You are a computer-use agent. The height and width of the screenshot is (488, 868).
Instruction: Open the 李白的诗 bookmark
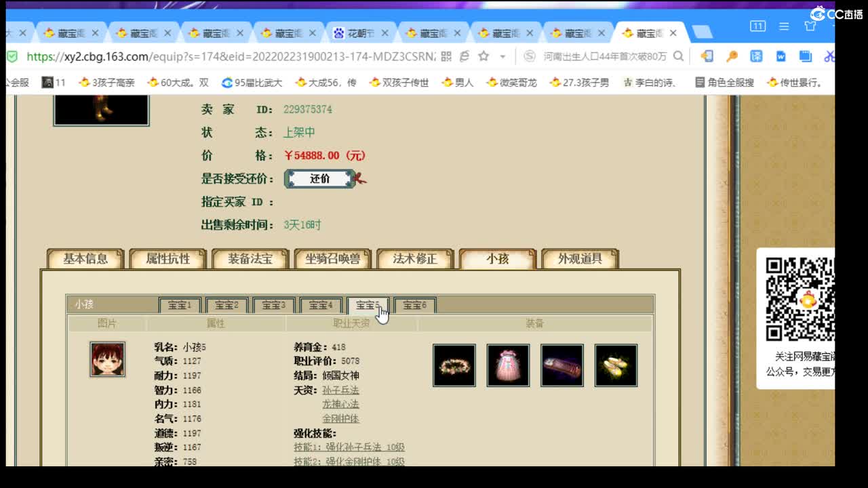tap(649, 83)
